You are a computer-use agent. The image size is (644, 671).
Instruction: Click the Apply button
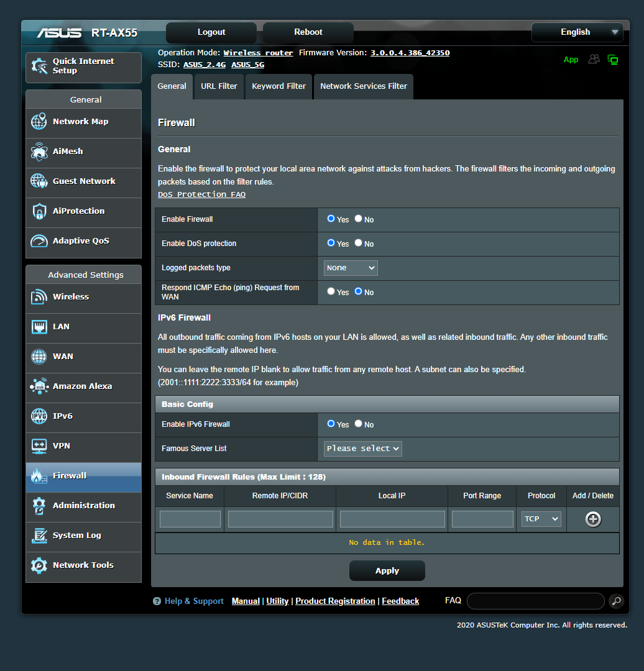[387, 571]
